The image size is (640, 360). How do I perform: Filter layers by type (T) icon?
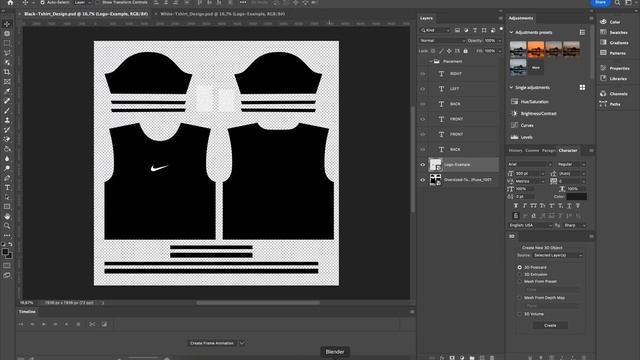point(475,30)
